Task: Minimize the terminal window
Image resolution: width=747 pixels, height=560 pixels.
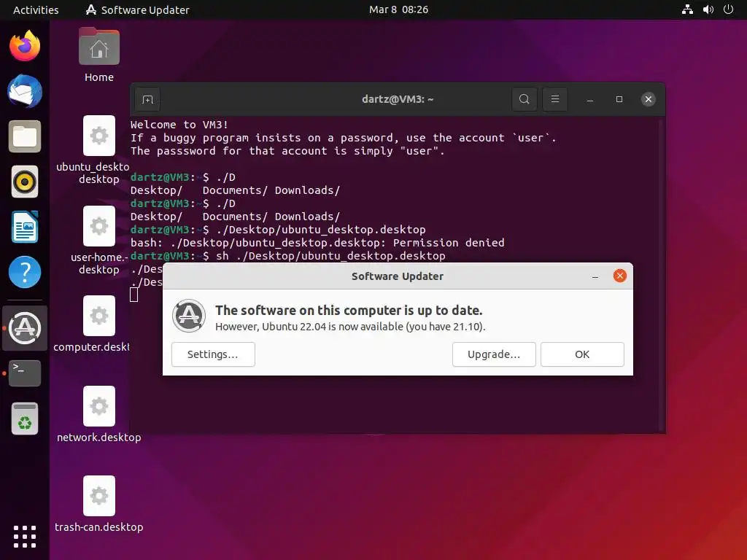Action: click(589, 99)
